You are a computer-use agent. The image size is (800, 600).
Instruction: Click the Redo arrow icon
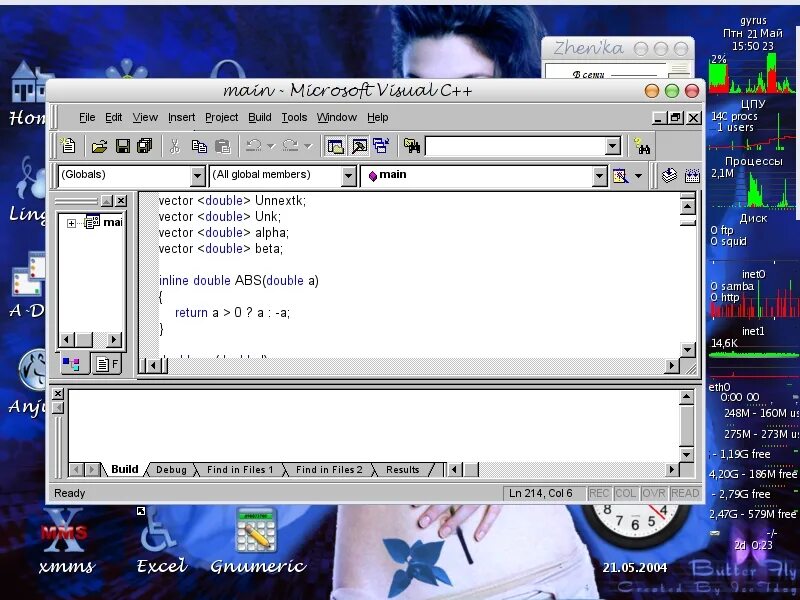click(x=290, y=146)
